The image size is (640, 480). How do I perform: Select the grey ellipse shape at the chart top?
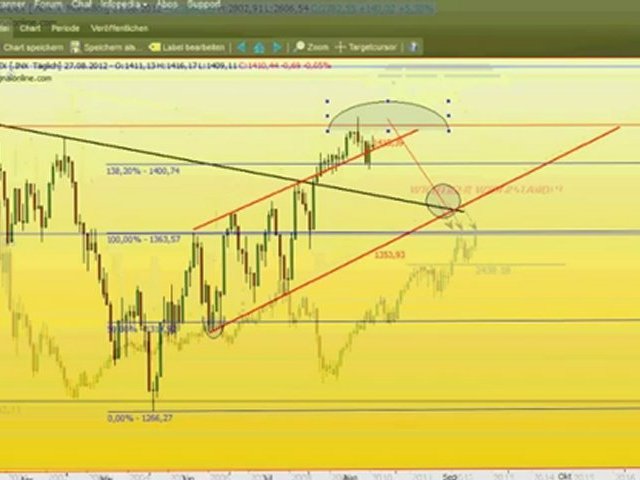click(x=388, y=115)
